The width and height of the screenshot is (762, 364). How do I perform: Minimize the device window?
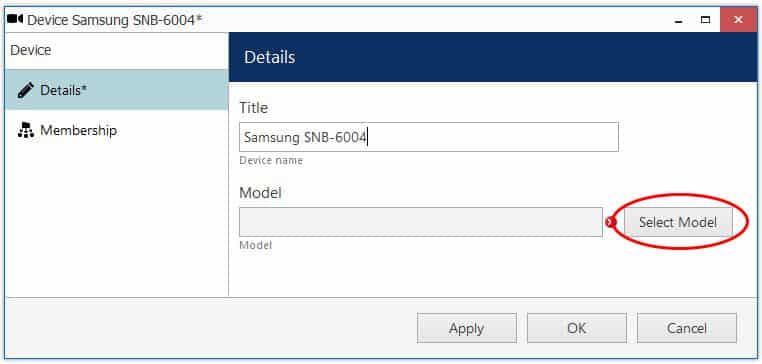tap(678, 20)
